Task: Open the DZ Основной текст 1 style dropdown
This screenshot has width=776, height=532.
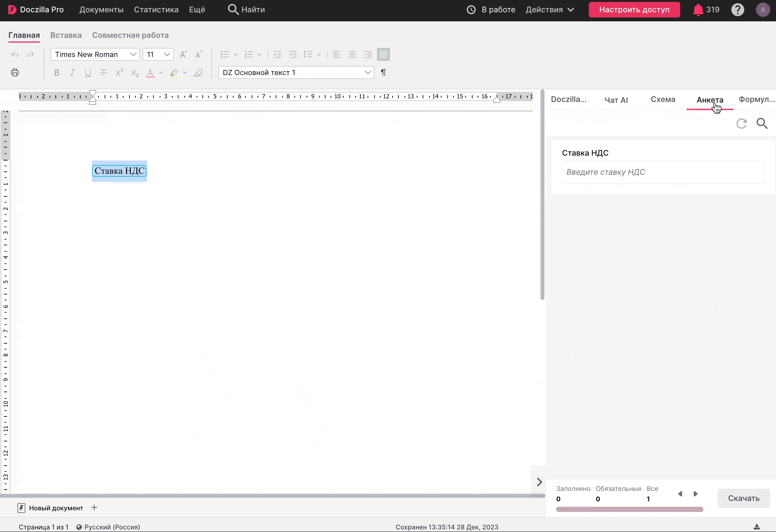Action: pos(296,72)
